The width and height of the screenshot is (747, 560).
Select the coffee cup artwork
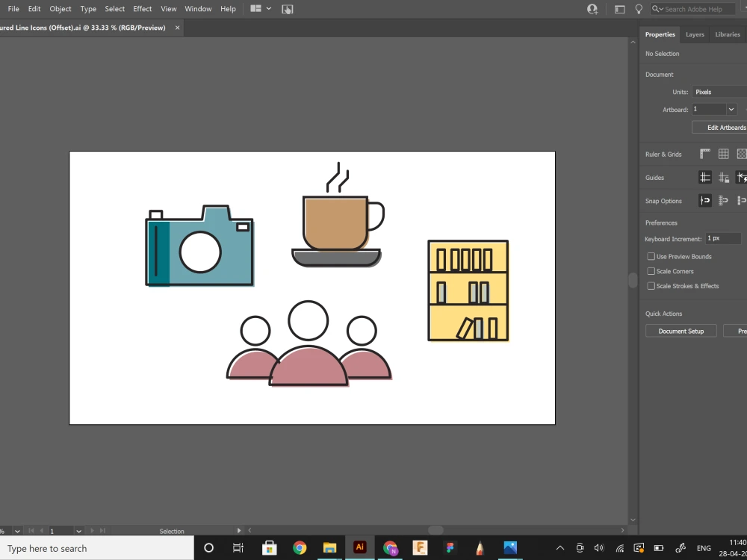tap(338, 214)
